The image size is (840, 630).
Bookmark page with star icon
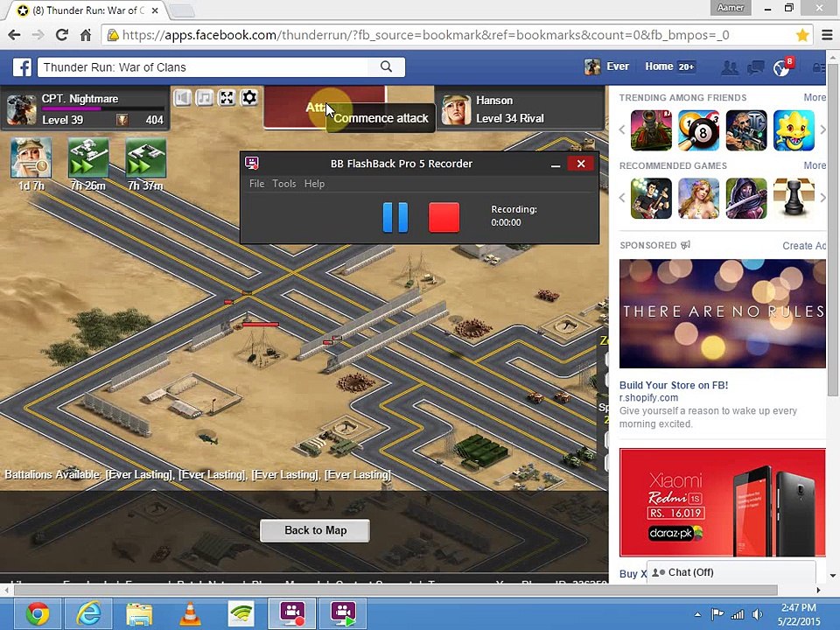(x=802, y=35)
